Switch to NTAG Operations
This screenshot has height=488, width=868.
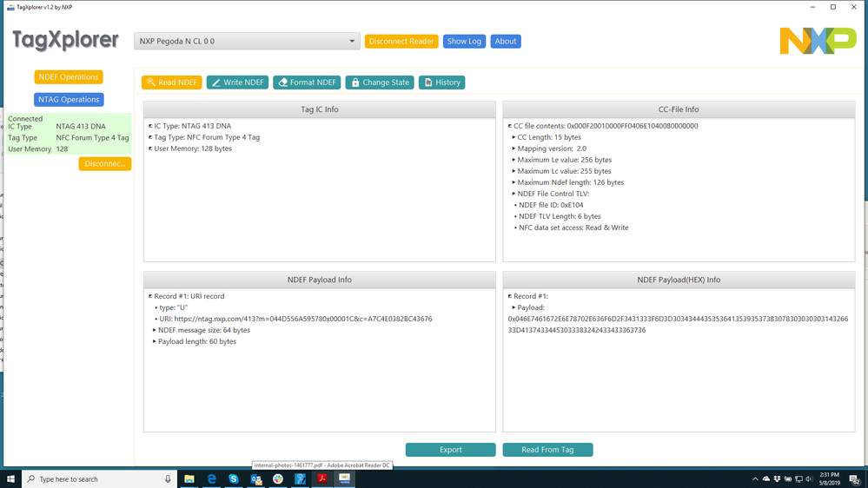tap(69, 100)
